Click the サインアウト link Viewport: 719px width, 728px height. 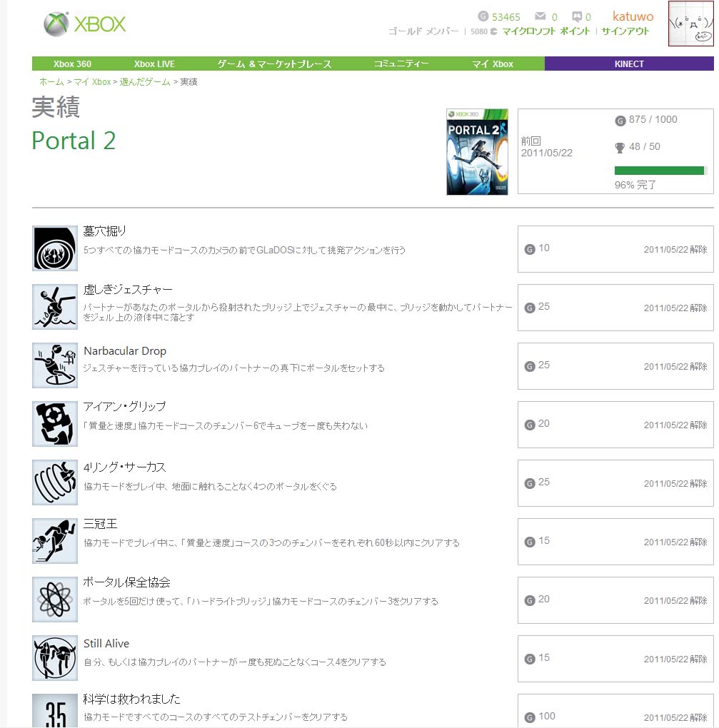coord(625,31)
